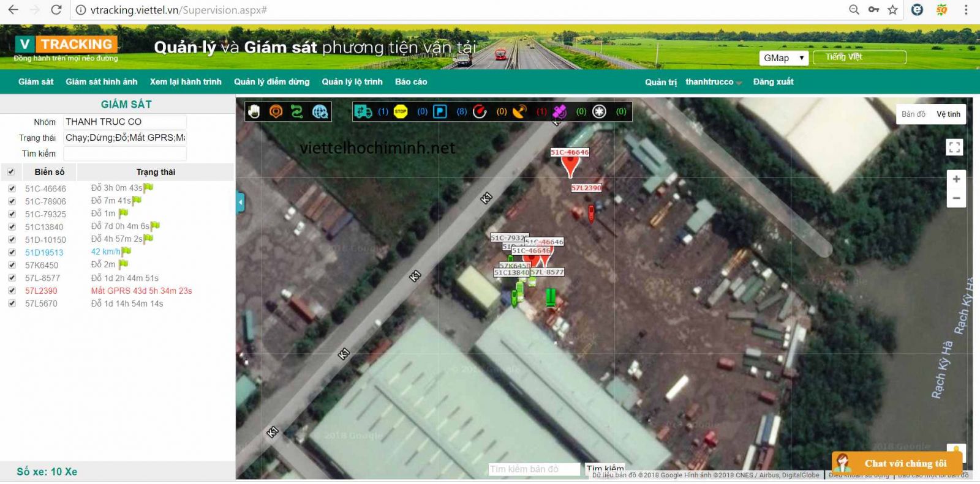This screenshot has width=980, height=484.
Task: Click the Tìm kiếm search field in sidebar
Action: coord(125,154)
